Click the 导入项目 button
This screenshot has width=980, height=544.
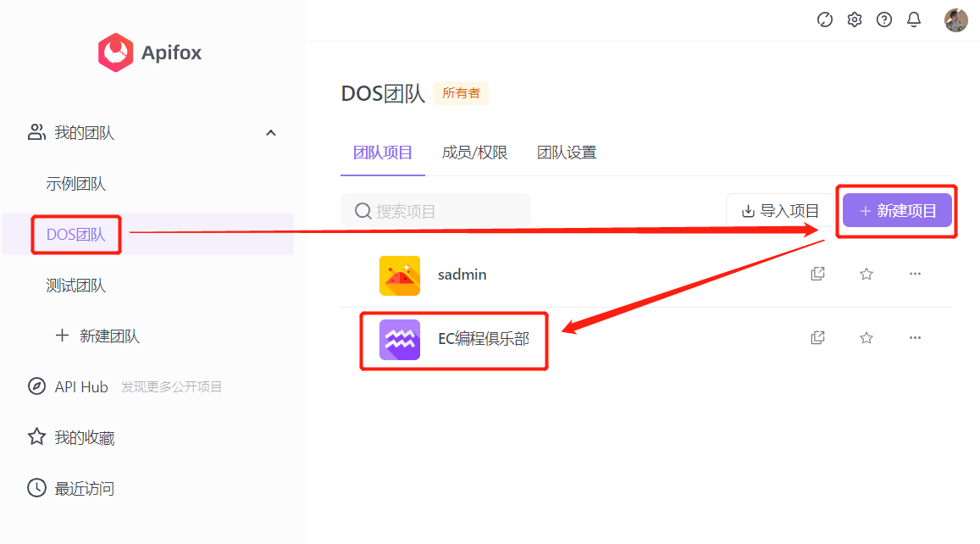779,210
